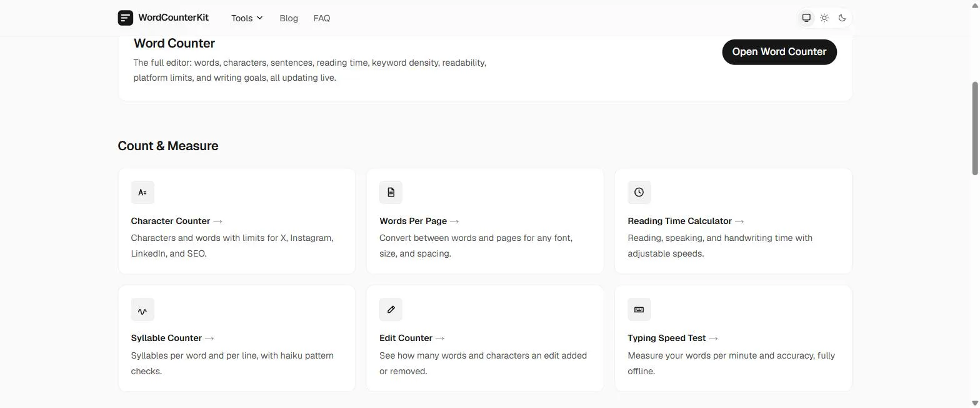Click the text 'See how many words and characters'

click(x=454, y=355)
